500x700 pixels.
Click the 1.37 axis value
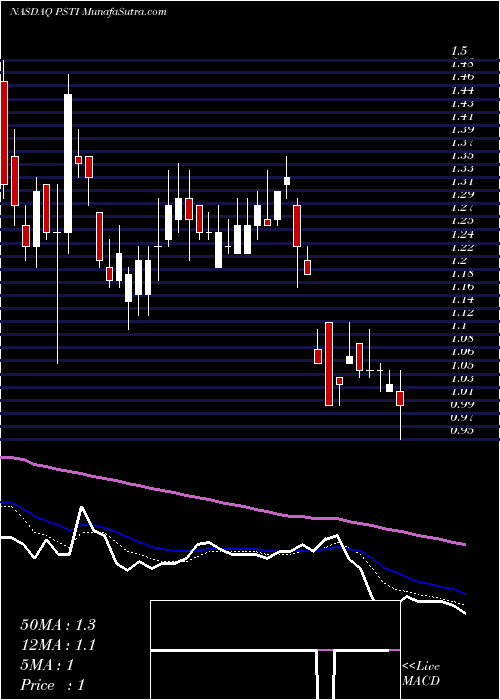tap(463, 142)
